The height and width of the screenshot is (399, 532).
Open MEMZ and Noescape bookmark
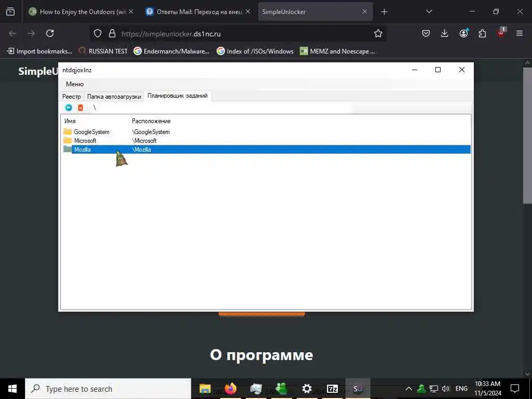[x=338, y=51]
